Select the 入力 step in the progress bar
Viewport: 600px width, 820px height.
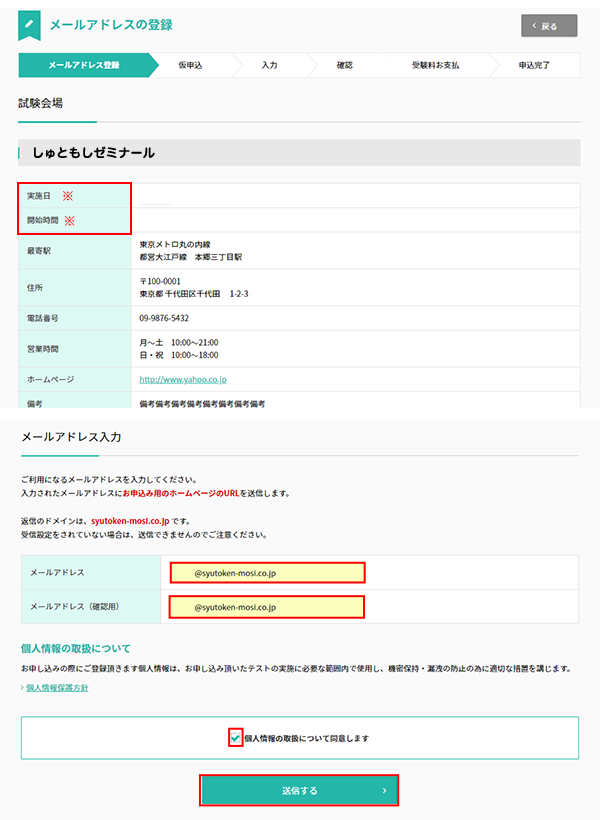[x=269, y=65]
